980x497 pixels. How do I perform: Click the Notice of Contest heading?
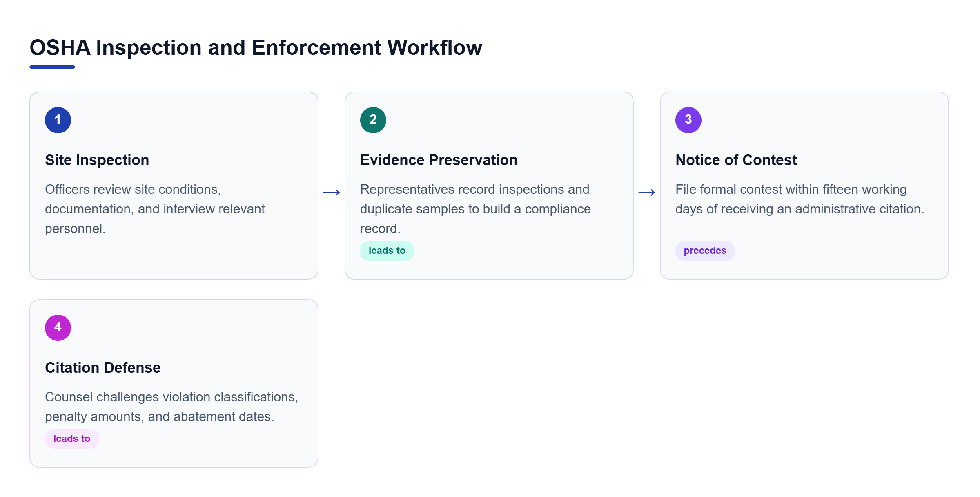point(736,160)
